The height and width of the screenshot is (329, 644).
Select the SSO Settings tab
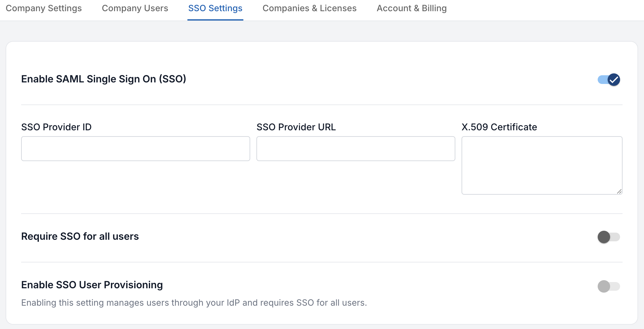pyautogui.click(x=215, y=8)
